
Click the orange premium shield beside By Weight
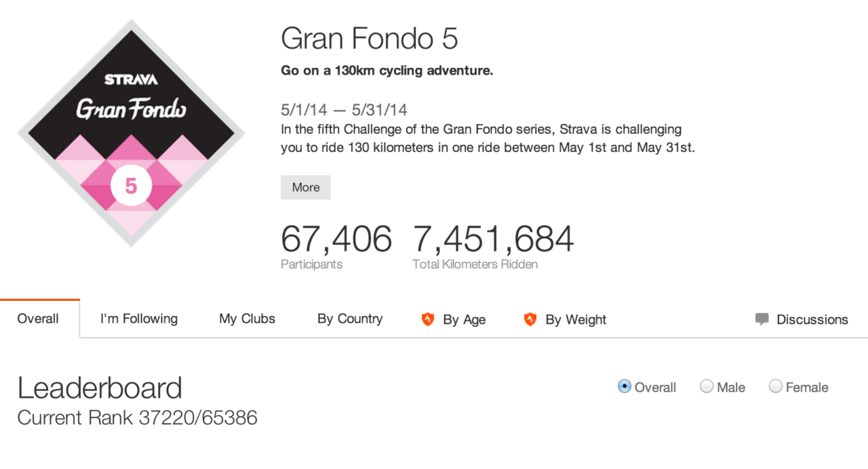(530, 319)
